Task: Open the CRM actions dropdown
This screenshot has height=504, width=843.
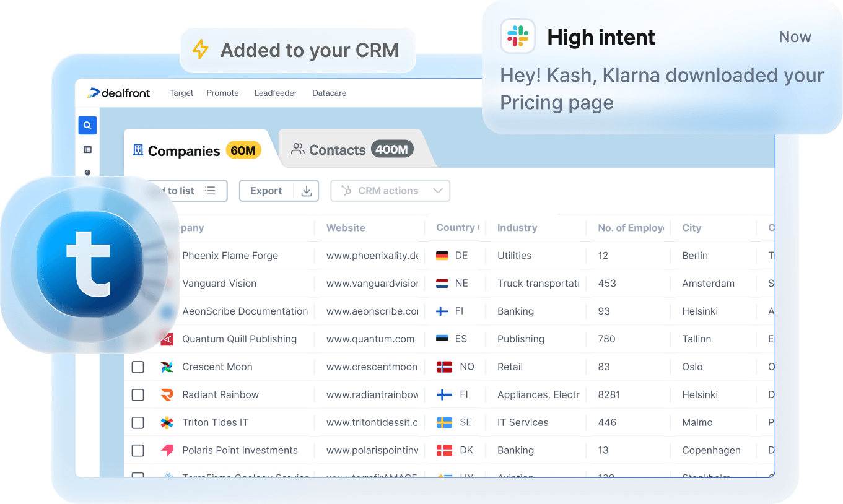Action: point(390,191)
